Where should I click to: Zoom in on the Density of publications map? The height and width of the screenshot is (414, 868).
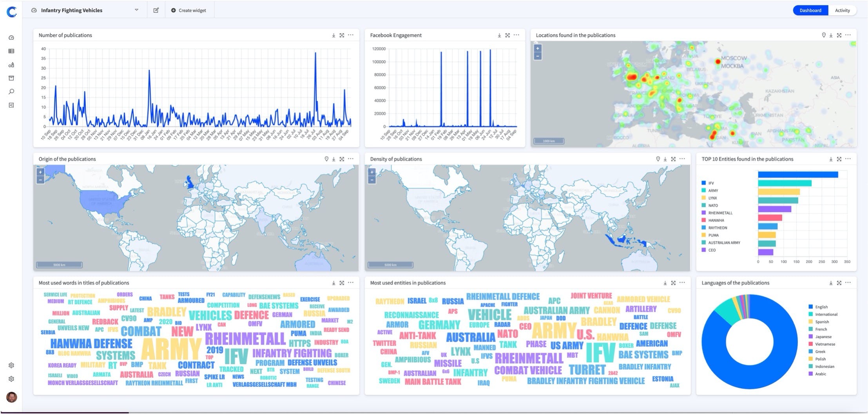point(372,172)
